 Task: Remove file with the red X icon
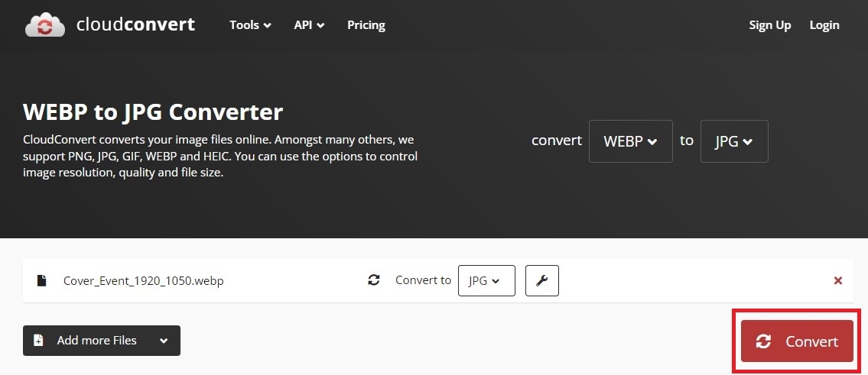point(838,280)
